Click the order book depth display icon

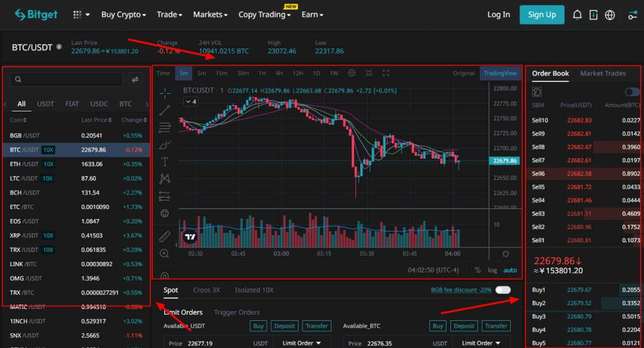pyautogui.click(x=537, y=92)
